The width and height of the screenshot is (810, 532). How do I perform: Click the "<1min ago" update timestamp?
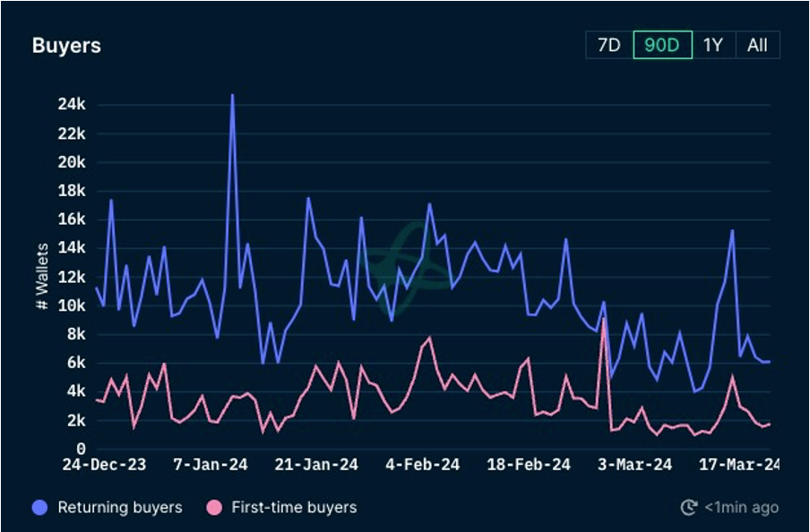[741, 508]
